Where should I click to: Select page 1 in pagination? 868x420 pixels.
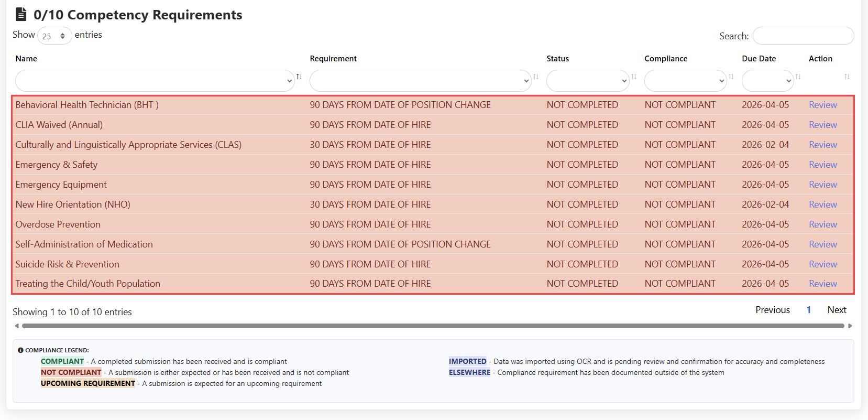click(x=808, y=310)
